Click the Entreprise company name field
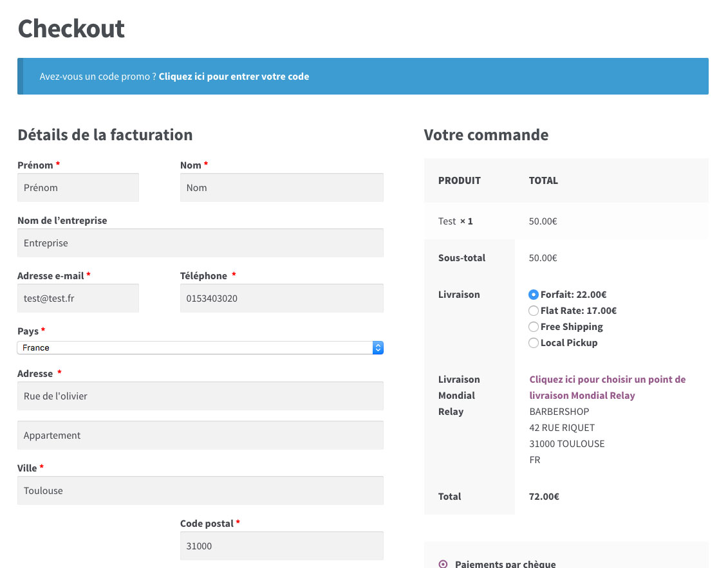This screenshot has width=728, height=568. 200,243
